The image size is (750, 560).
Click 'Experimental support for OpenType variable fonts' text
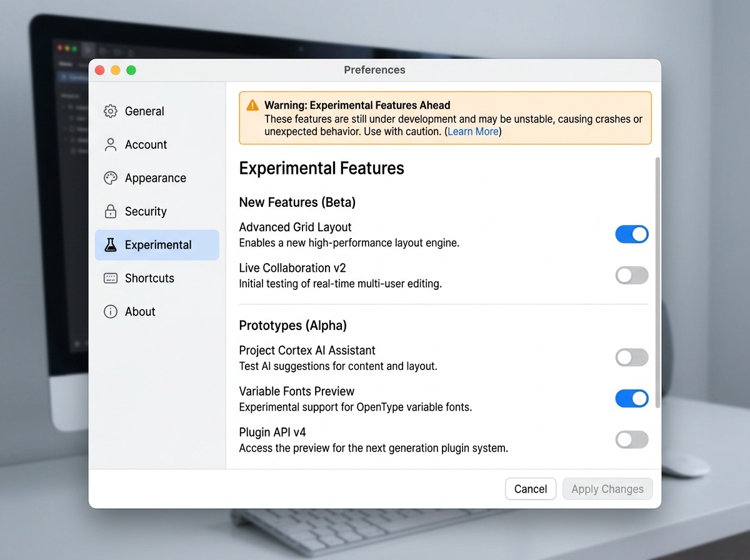(x=356, y=407)
